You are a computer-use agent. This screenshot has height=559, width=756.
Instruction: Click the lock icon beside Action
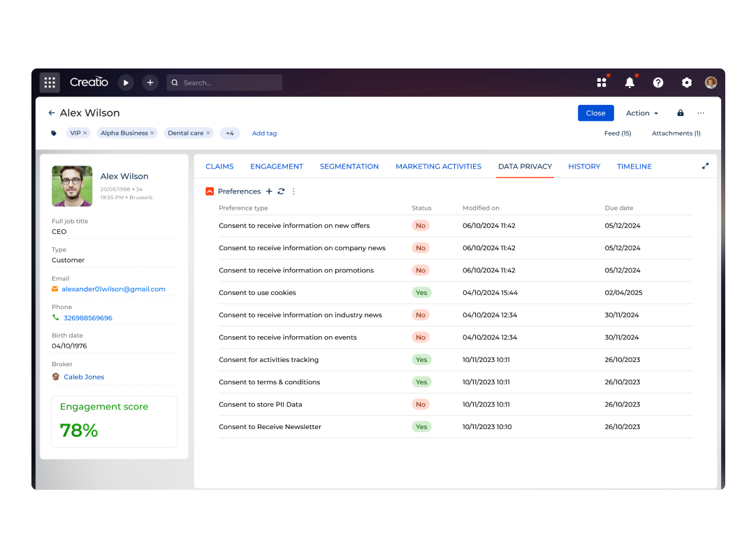pyautogui.click(x=681, y=113)
